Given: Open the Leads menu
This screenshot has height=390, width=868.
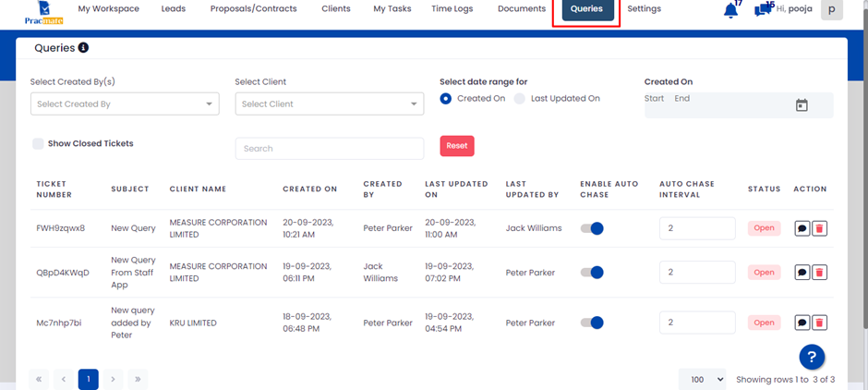Looking at the screenshot, I should [x=174, y=9].
